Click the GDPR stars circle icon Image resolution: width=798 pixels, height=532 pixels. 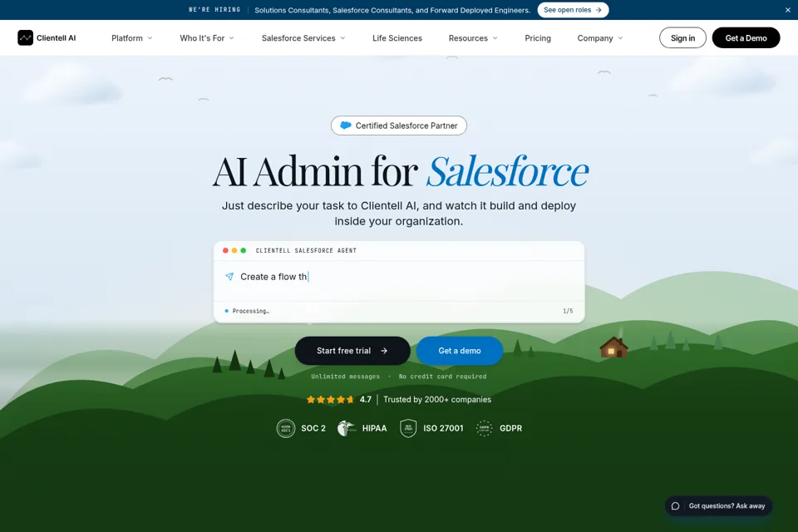tap(484, 428)
